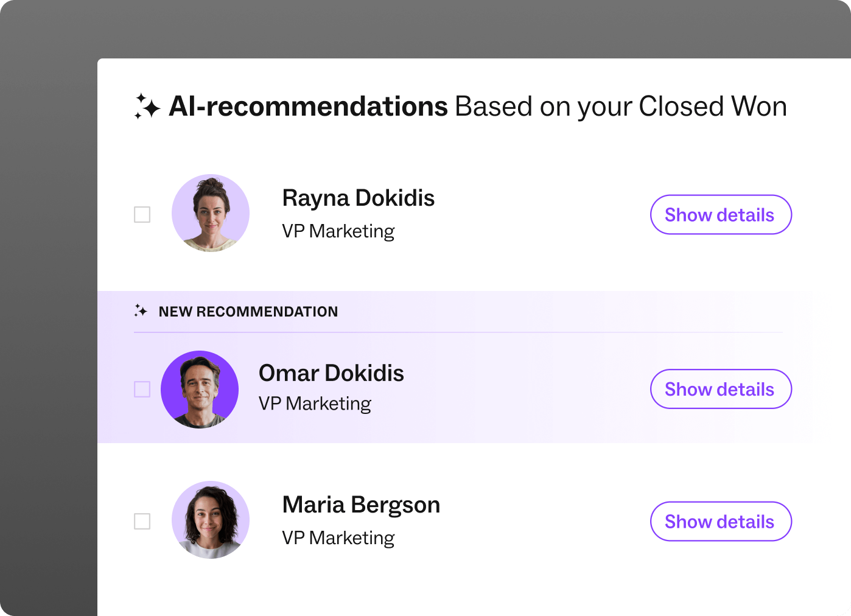Click the AI-recommendations heading text
The height and width of the screenshot is (616, 851).
[309, 107]
